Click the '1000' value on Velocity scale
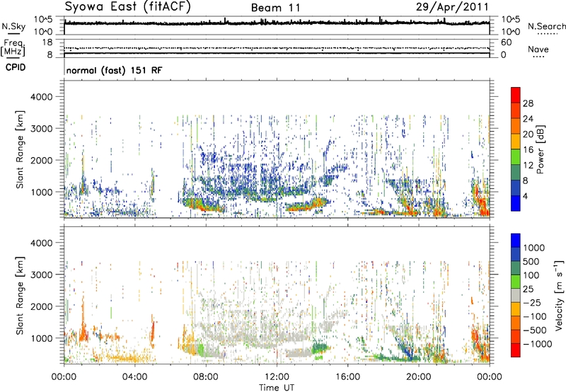The image size is (566, 392). point(534,248)
